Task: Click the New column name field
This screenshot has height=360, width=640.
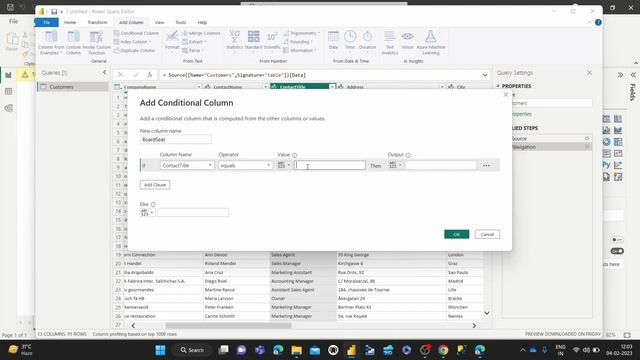Action: click(x=176, y=140)
